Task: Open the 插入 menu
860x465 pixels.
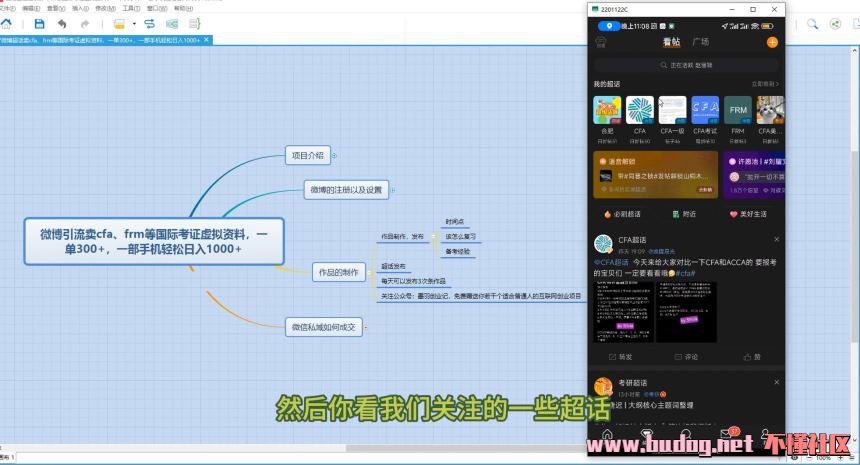Action: pos(80,8)
